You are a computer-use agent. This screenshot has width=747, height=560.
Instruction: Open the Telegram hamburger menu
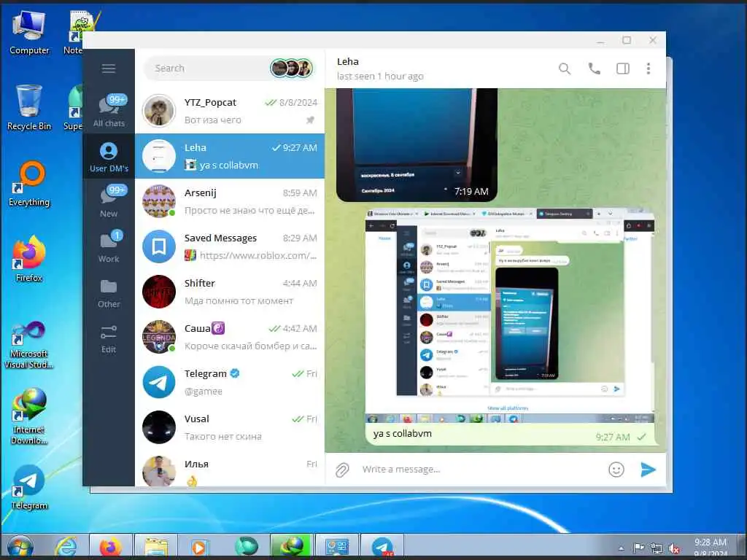[109, 69]
